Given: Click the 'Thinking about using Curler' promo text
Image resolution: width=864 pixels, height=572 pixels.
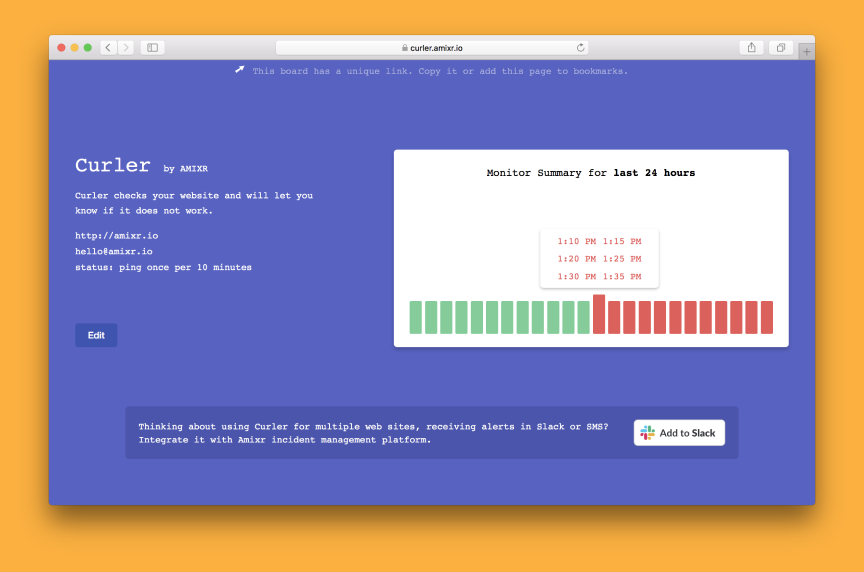Looking at the screenshot, I should click(373, 433).
